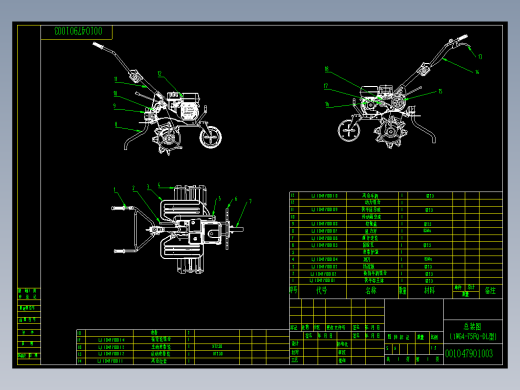
Task: Select the model text (1WG4-75FQ-DL型)
Action: pyautogui.click(x=473, y=337)
